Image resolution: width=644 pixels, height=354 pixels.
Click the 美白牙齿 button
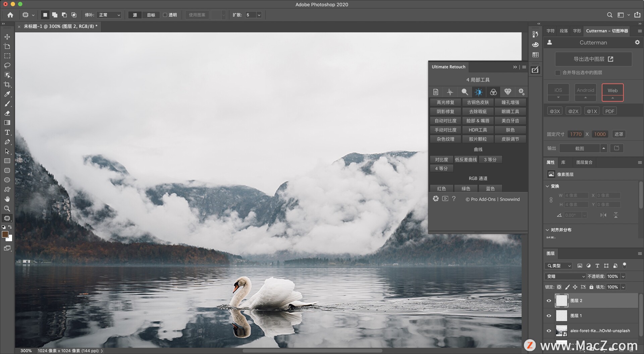pos(510,121)
